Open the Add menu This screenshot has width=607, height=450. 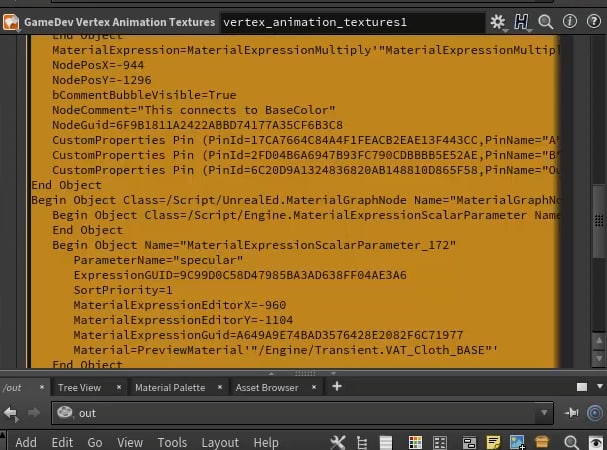tap(26, 442)
